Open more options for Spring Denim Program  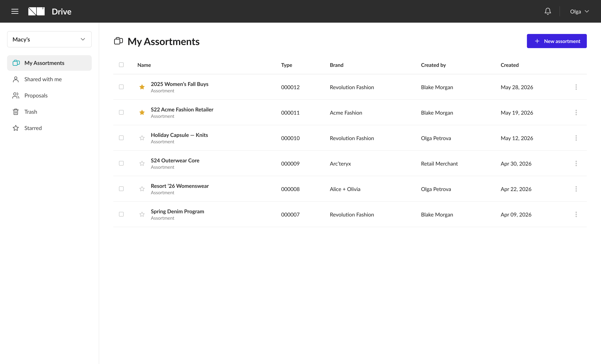click(576, 214)
